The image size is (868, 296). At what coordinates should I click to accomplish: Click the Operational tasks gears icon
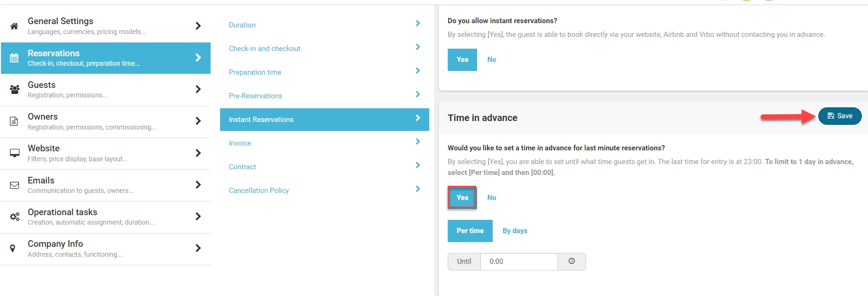pyautogui.click(x=15, y=217)
